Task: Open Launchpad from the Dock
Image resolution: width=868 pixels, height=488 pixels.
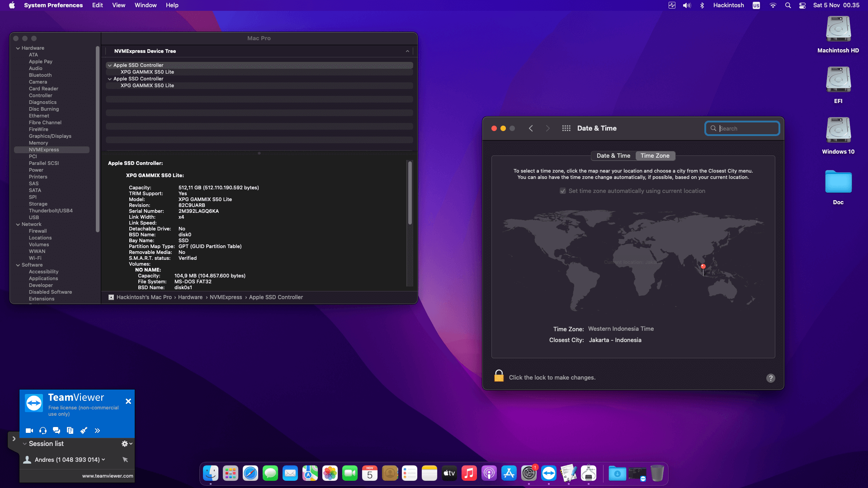Action: point(231,473)
